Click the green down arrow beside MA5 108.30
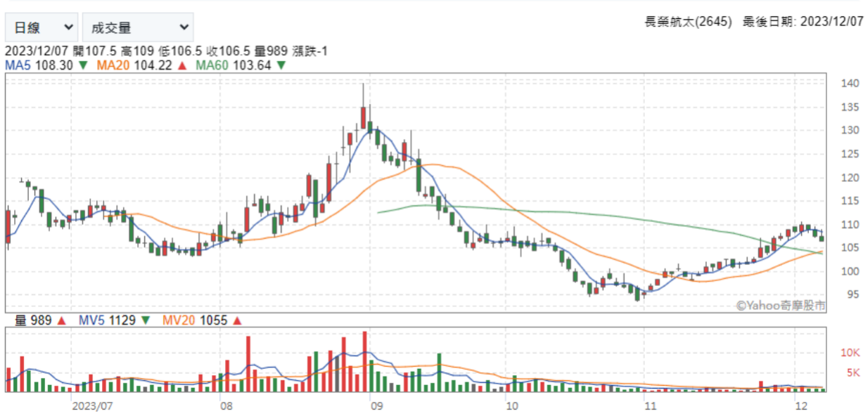The image size is (868, 416). (x=83, y=65)
